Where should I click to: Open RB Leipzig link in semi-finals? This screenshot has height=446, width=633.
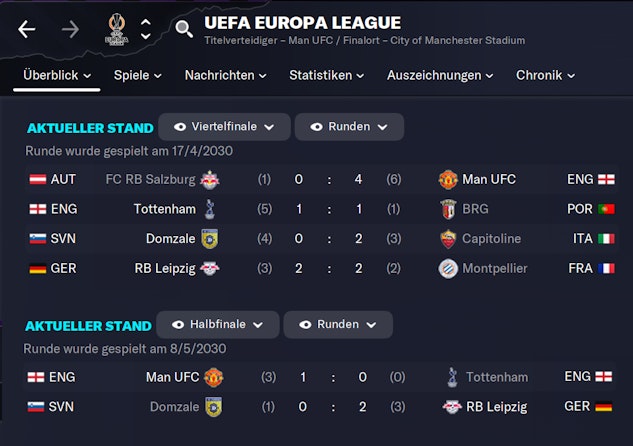[497, 407]
